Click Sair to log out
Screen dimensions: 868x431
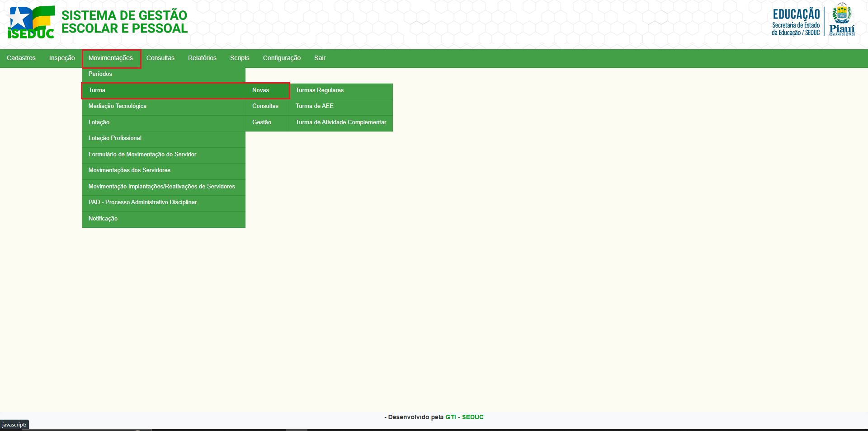[x=320, y=58]
